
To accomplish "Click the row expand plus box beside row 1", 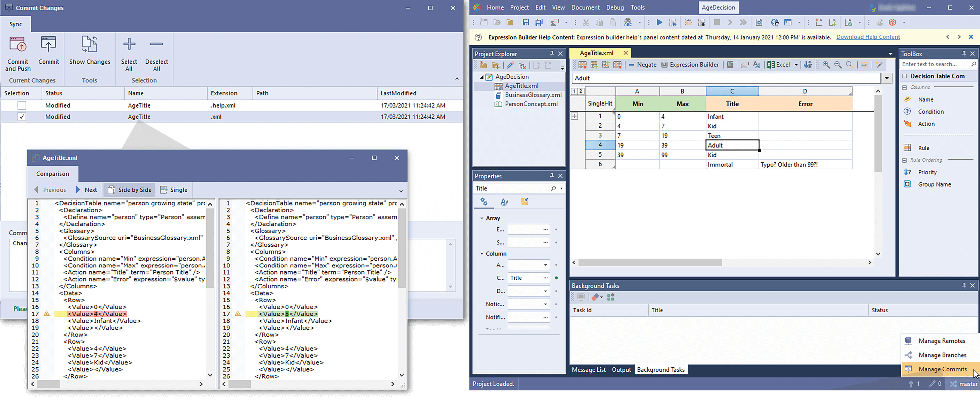I will (574, 116).
